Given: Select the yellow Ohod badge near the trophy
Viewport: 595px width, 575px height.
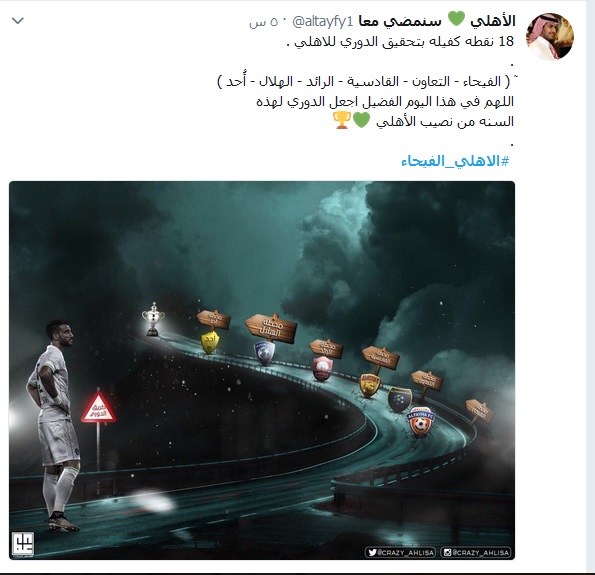Looking at the screenshot, I should [209, 342].
